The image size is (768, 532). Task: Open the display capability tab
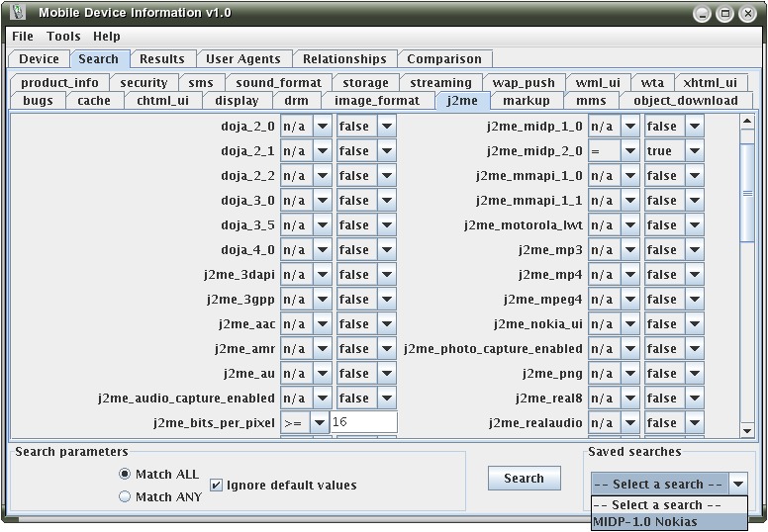[x=237, y=100]
